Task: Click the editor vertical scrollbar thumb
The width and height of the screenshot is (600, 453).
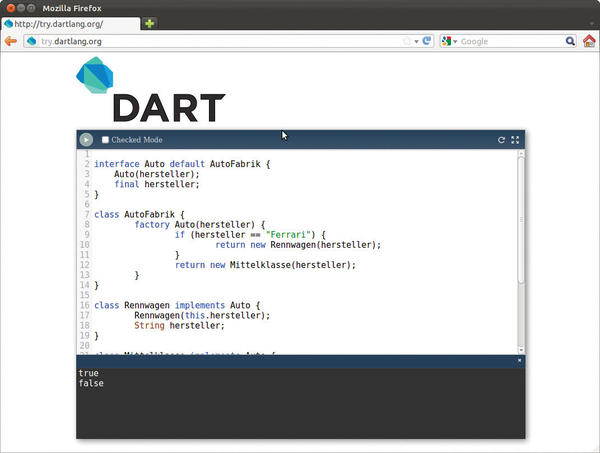Action: [x=521, y=220]
